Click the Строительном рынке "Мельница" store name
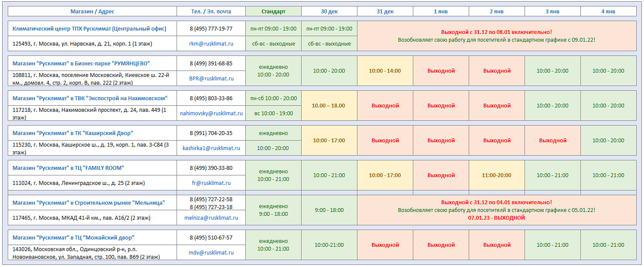This screenshot has height=267, width=644. pyautogui.click(x=89, y=203)
